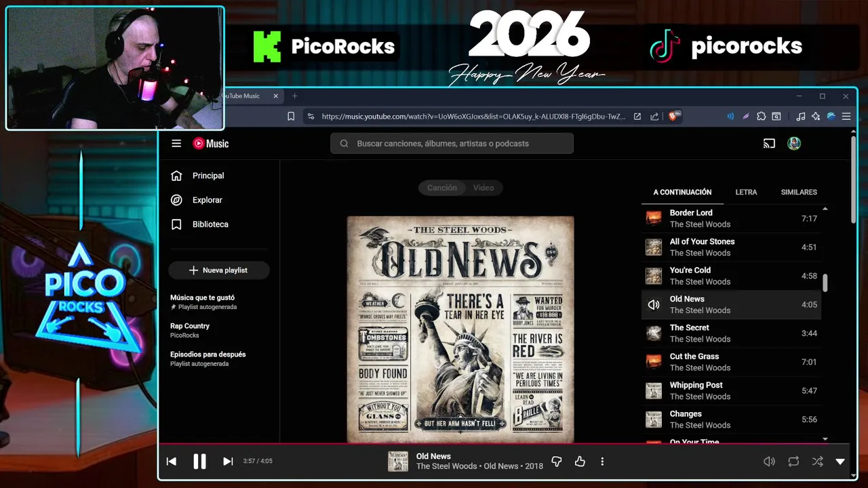This screenshot has width=868, height=488.
Task: Click the YouTube Music logo
Action: coord(211,143)
